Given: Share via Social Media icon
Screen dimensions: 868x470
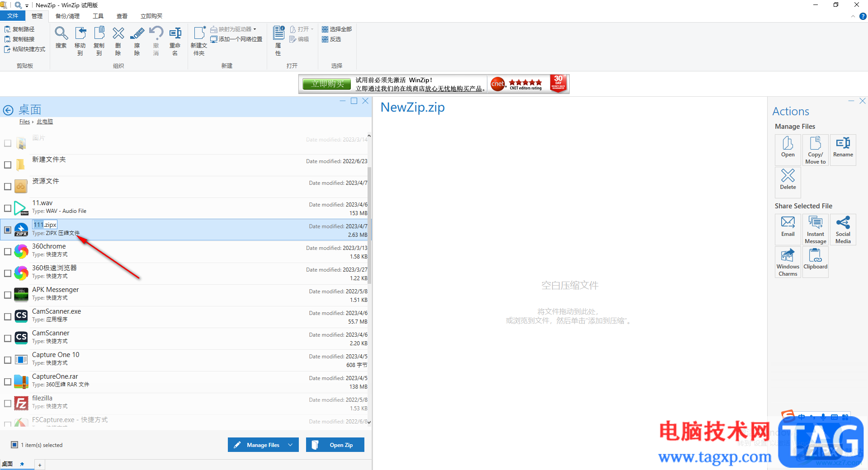Looking at the screenshot, I should [x=843, y=230].
